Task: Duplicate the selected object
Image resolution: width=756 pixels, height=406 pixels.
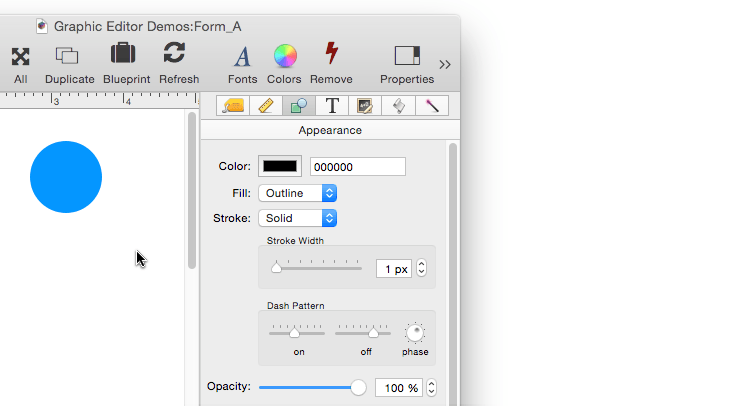Action: click(67, 55)
